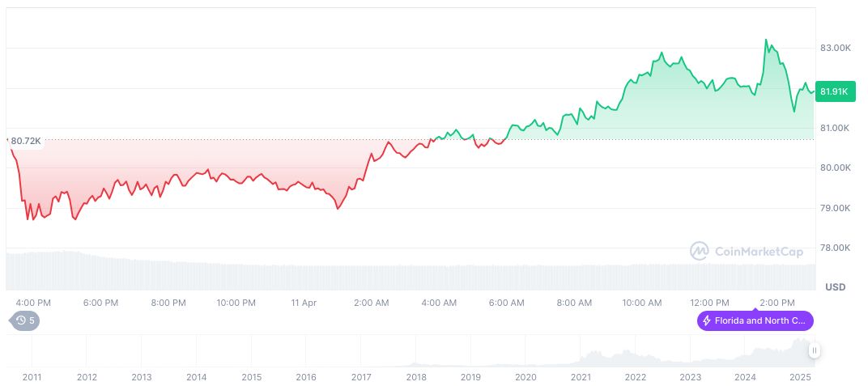Image resolution: width=868 pixels, height=386 pixels.
Task: Click the 83.00K price axis label
Action: pos(835,48)
